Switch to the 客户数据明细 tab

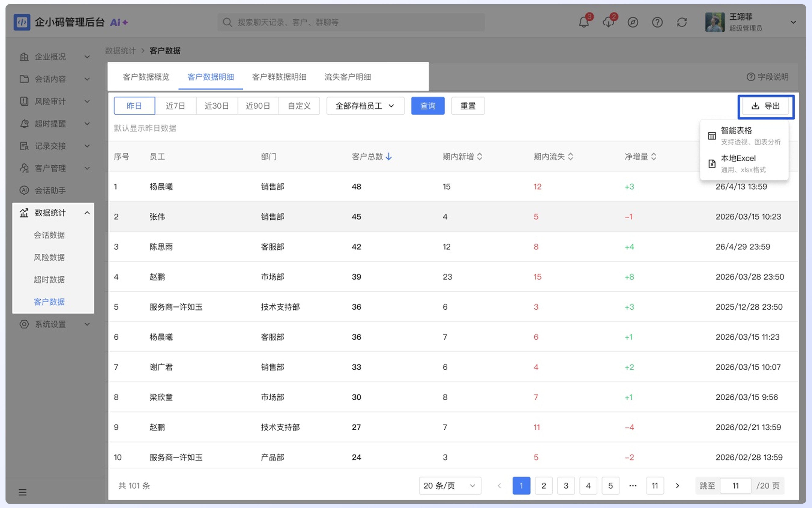(x=211, y=77)
